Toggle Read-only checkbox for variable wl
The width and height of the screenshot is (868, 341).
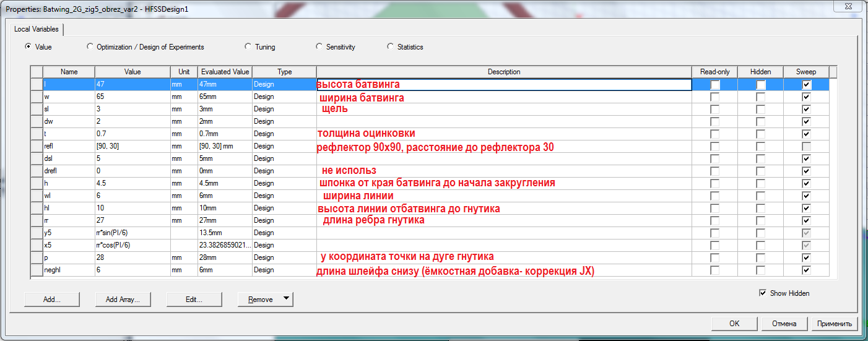pyautogui.click(x=715, y=196)
